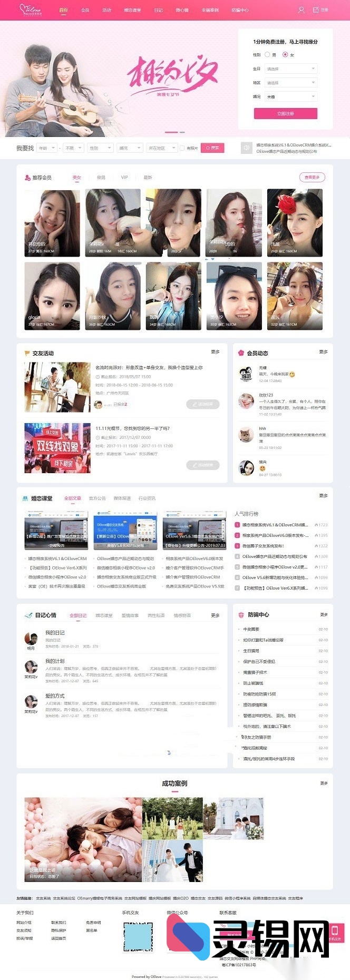The width and height of the screenshot is (350, 980).
Task: Click the 防骗中心 shield icon
Action: pos(241,614)
